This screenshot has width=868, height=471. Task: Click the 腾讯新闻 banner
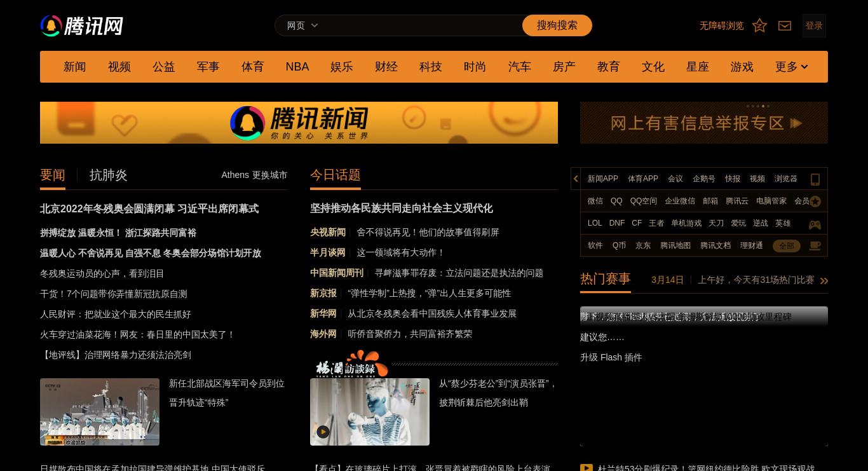299,123
